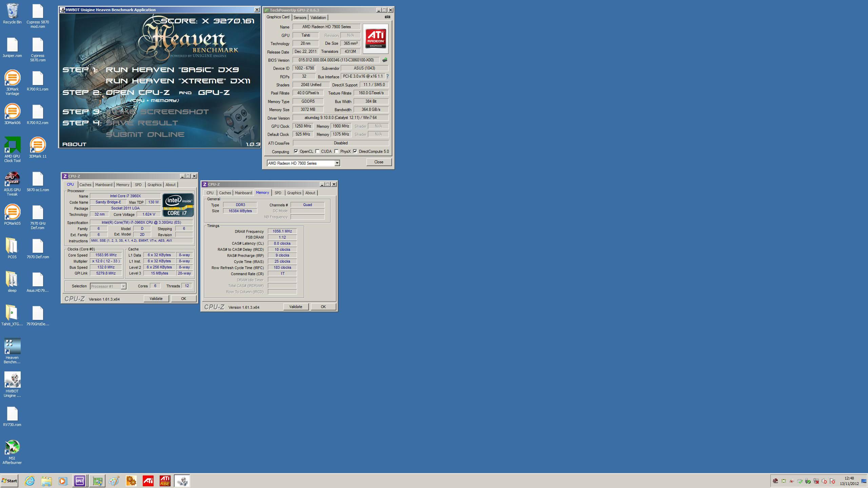
Task: Launch HWBOT Unigine desktop shortcut
Action: tap(12, 384)
